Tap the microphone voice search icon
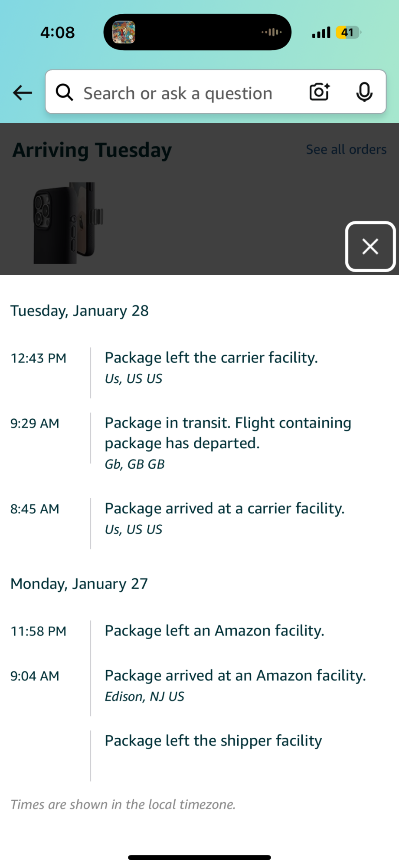Viewport: 399px width, 868px height. 364,92
